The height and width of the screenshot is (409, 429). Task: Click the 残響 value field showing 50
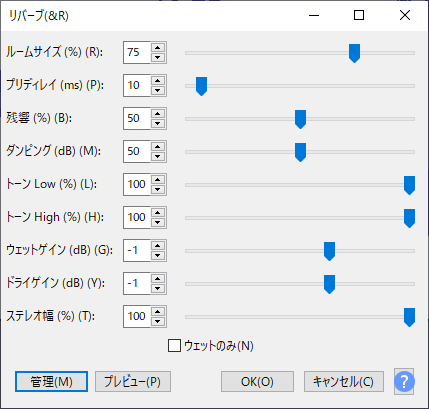pos(137,118)
